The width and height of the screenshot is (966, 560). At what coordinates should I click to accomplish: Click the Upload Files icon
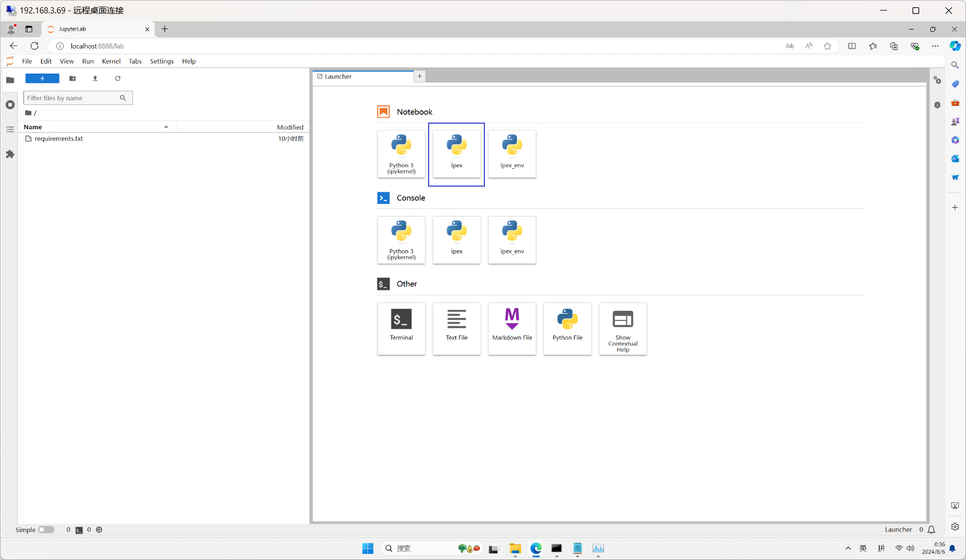pyautogui.click(x=95, y=79)
